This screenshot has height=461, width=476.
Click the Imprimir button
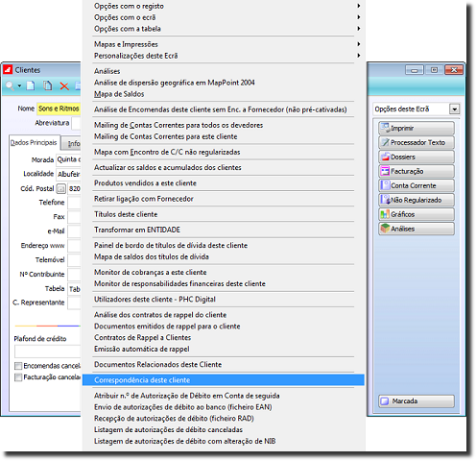tap(416, 128)
